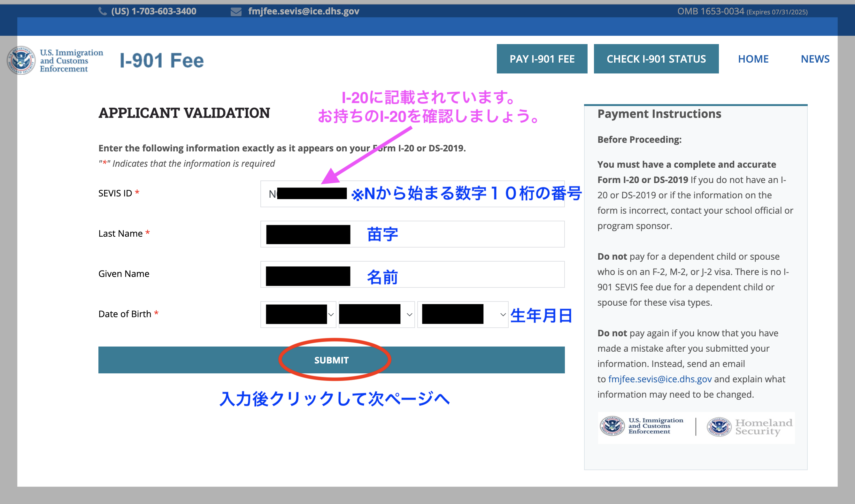Click the ICE seal in Payment Instructions panel
The height and width of the screenshot is (504, 855).
[612, 426]
